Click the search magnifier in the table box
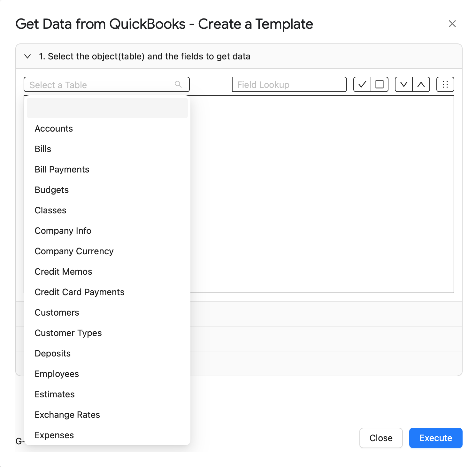Image resolution: width=476 pixels, height=467 pixels. point(178,84)
